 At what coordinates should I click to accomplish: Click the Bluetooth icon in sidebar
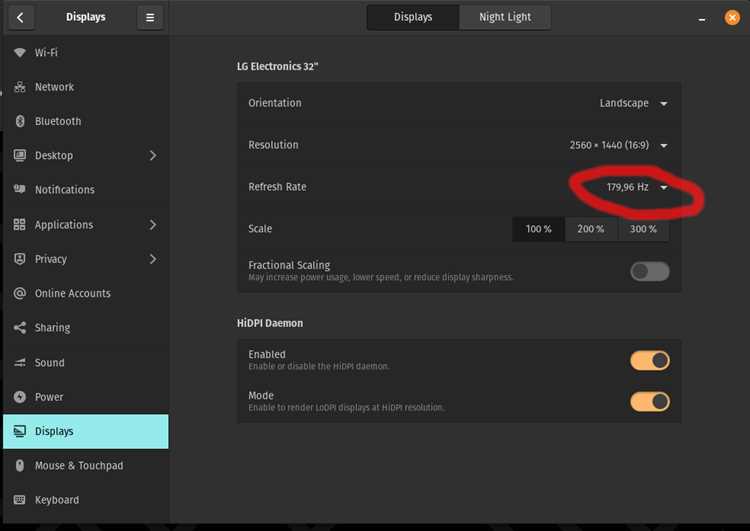20,122
